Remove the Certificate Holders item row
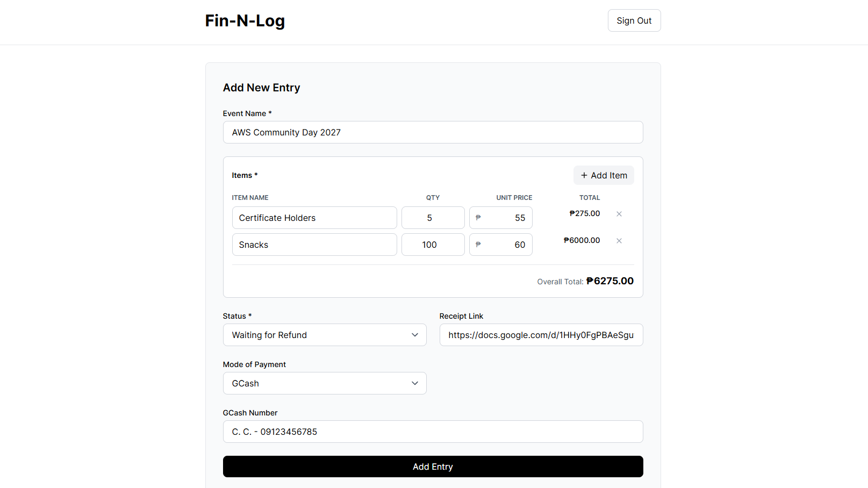868x488 pixels. (619, 213)
